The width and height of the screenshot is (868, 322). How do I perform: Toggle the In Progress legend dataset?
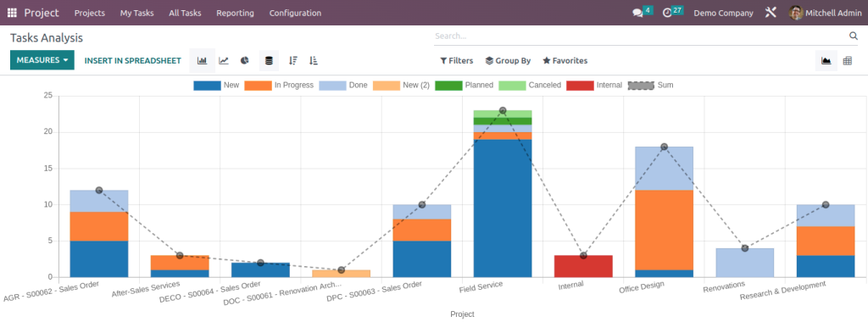click(x=279, y=86)
